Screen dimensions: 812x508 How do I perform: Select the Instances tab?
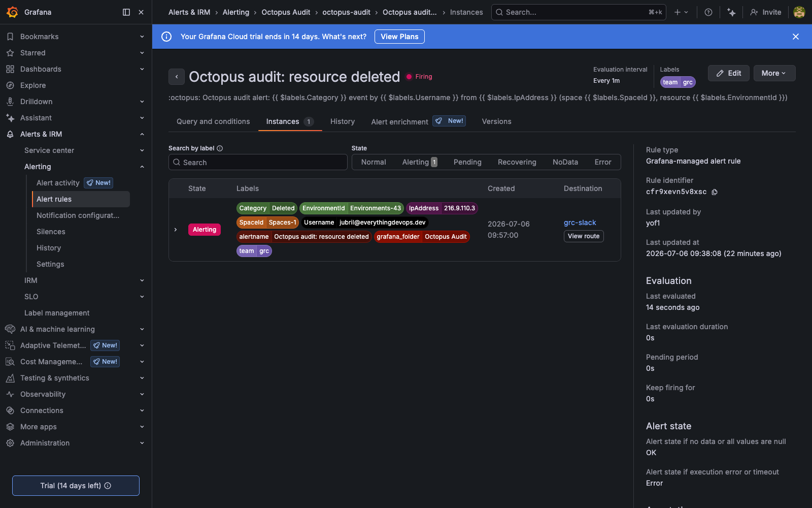290,121
